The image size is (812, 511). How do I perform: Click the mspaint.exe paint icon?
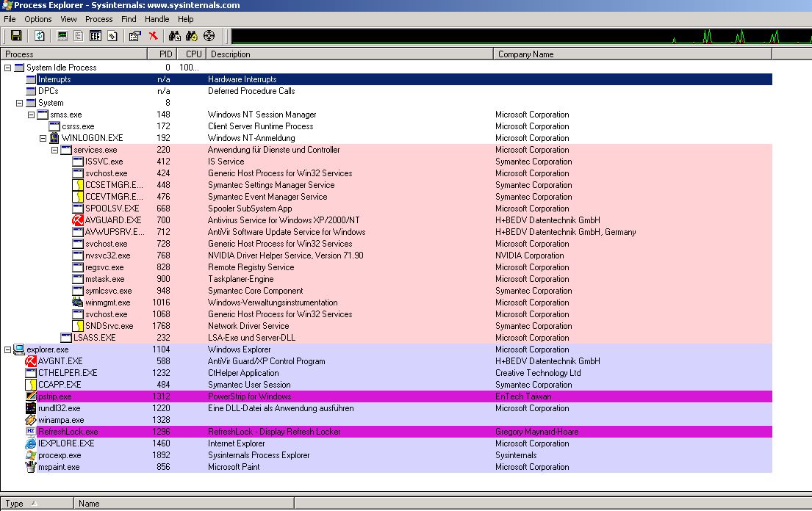(31, 467)
